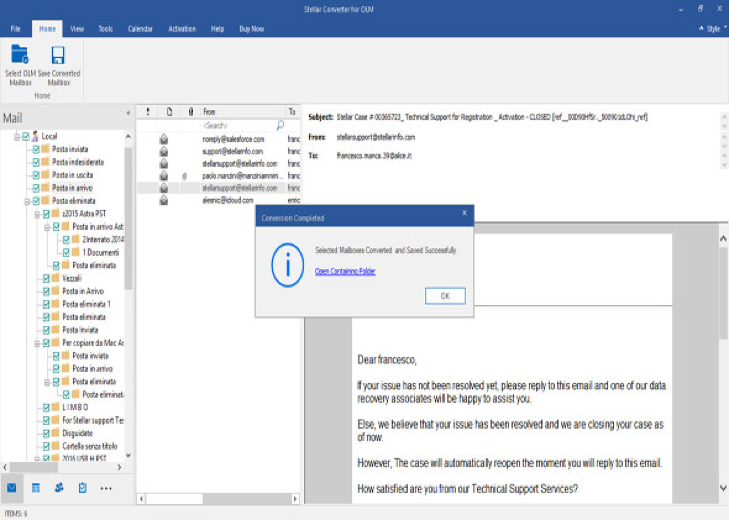Toggle Posta in arrivo checkbox under Local

(x=36, y=188)
